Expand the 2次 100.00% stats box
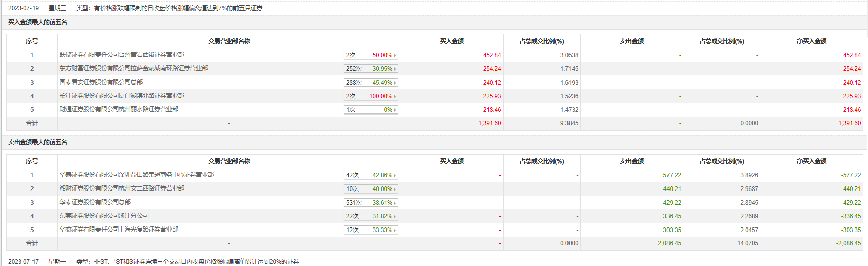Viewport: 868px width, 266px height. point(371,96)
